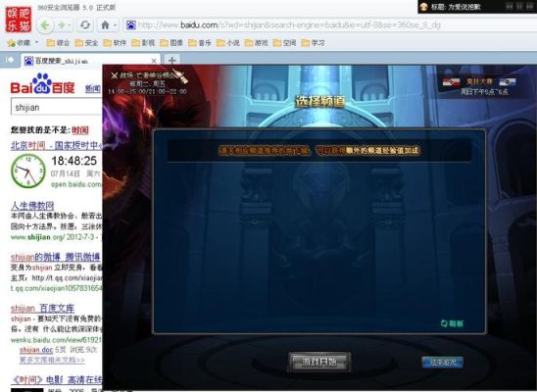Click the forward arrow navigation button
Screen dimensions: 537x392
62,25
